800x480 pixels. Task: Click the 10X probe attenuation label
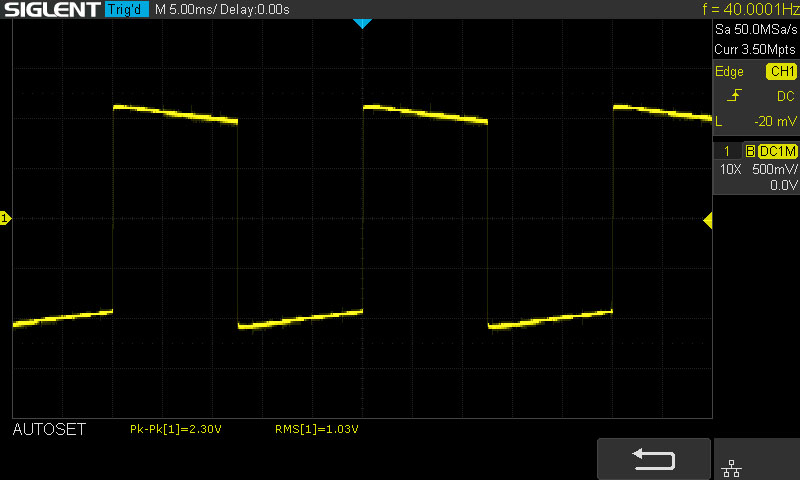coord(731,169)
